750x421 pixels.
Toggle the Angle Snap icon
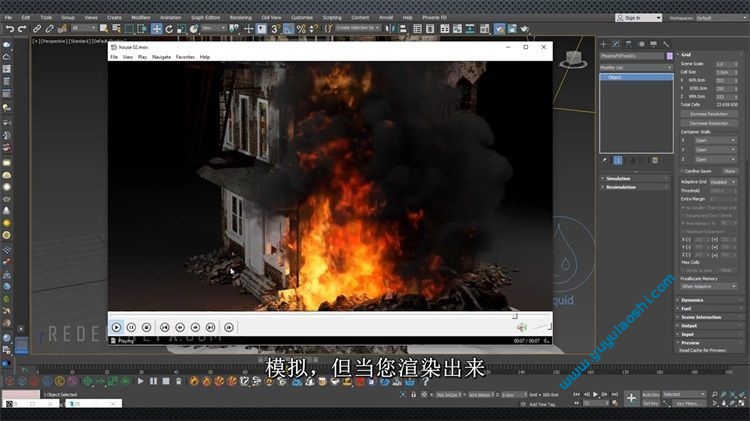click(x=288, y=29)
